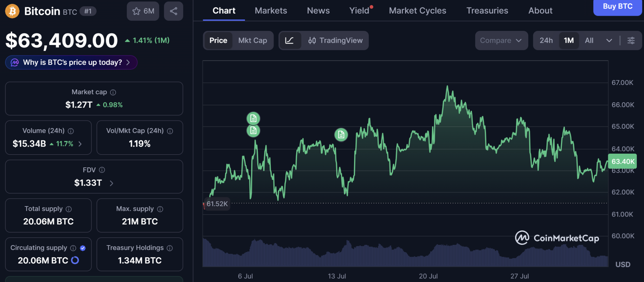Click the share icon button
Viewport: 644px width, 282px height.
pyautogui.click(x=173, y=11)
